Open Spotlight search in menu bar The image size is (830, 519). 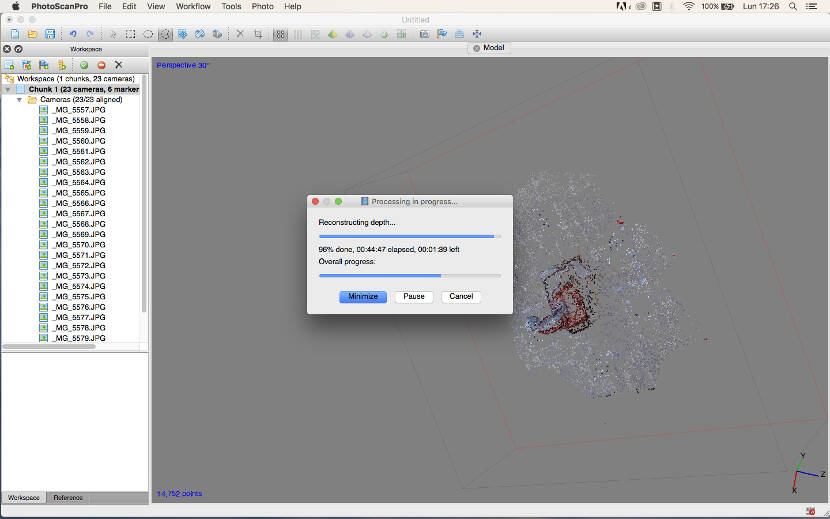point(792,6)
